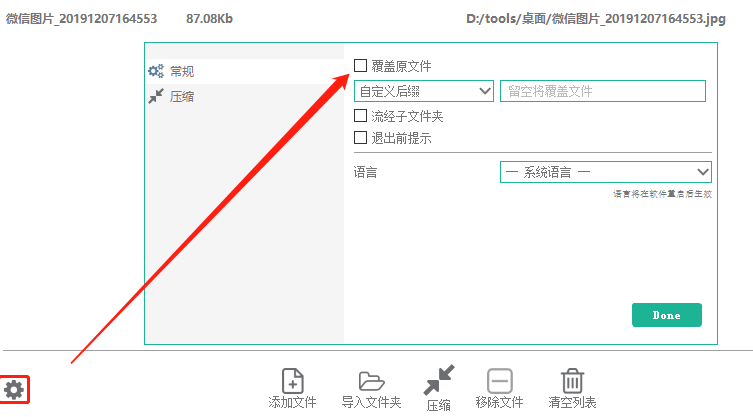Click the 移除文件 remove file icon
Image resolution: width=753 pixels, height=417 pixels.
pyautogui.click(x=499, y=381)
